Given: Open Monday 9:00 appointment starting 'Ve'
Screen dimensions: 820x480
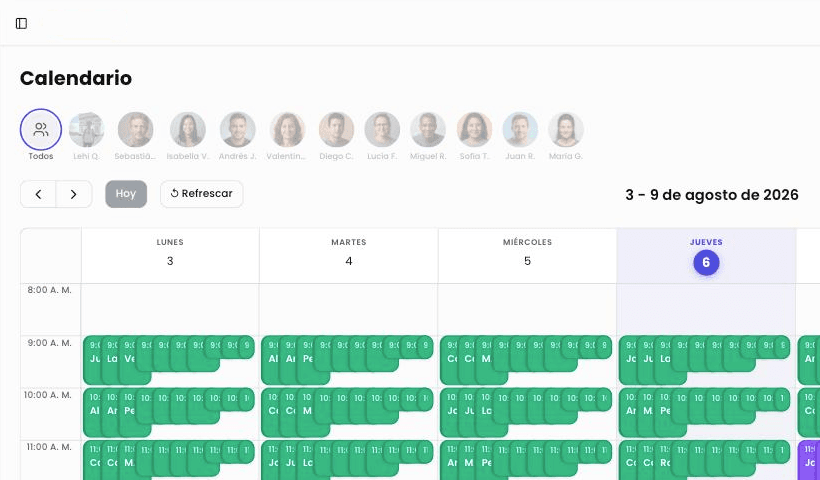Looking at the screenshot, I should point(128,360).
